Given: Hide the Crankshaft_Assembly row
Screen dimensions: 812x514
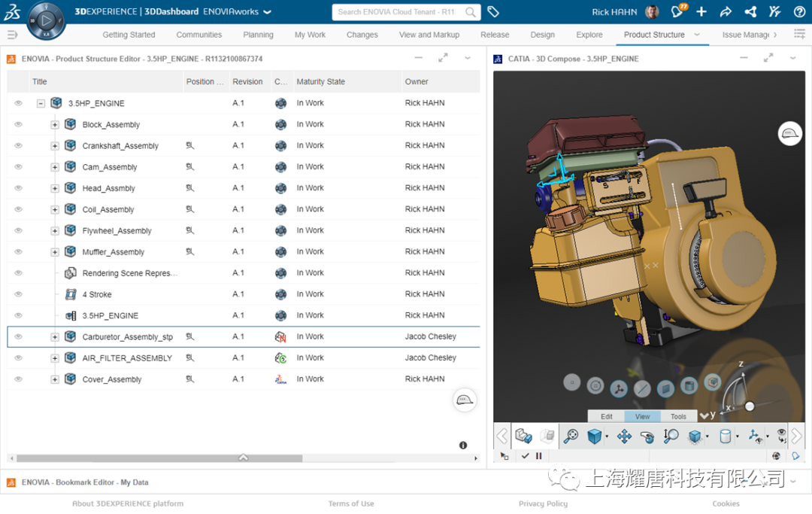Looking at the screenshot, I should 18,145.
